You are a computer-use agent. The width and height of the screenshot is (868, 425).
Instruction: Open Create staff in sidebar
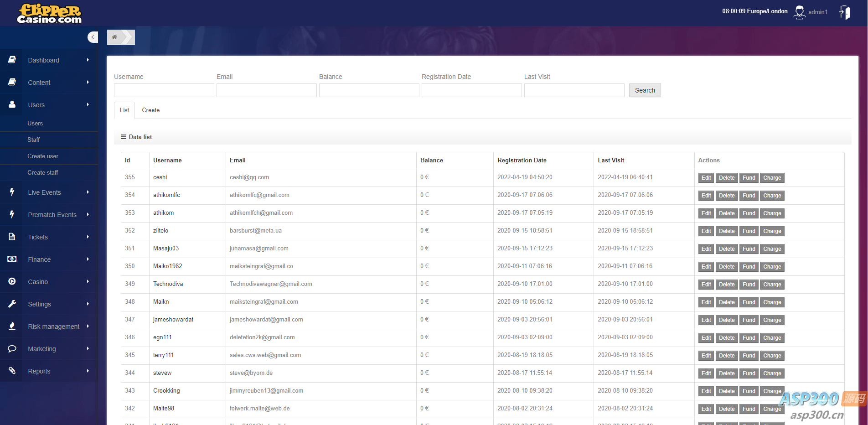[x=43, y=173]
